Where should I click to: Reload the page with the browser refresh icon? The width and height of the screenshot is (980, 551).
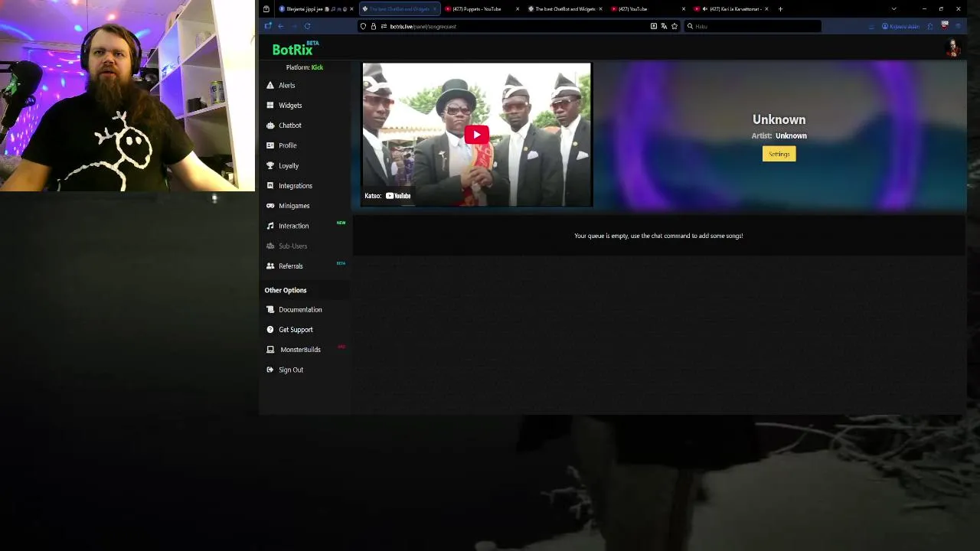coord(307,26)
